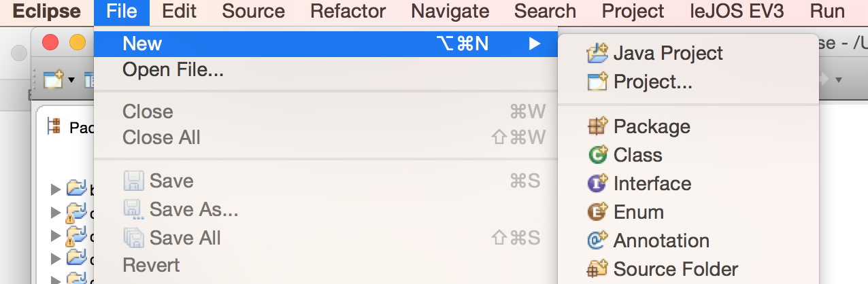Image resolution: width=868 pixels, height=284 pixels.
Task: Open the Project menu in menu bar
Action: coord(633,12)
